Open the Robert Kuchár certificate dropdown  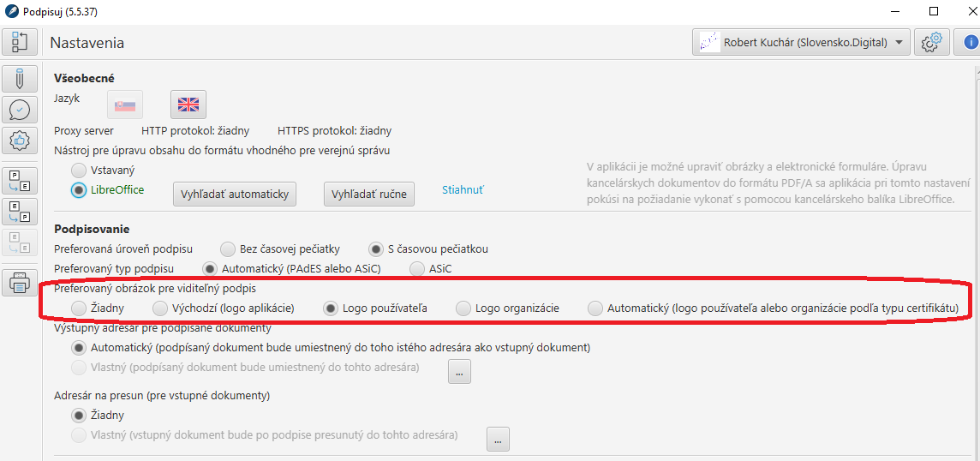(x=801, y=43)
